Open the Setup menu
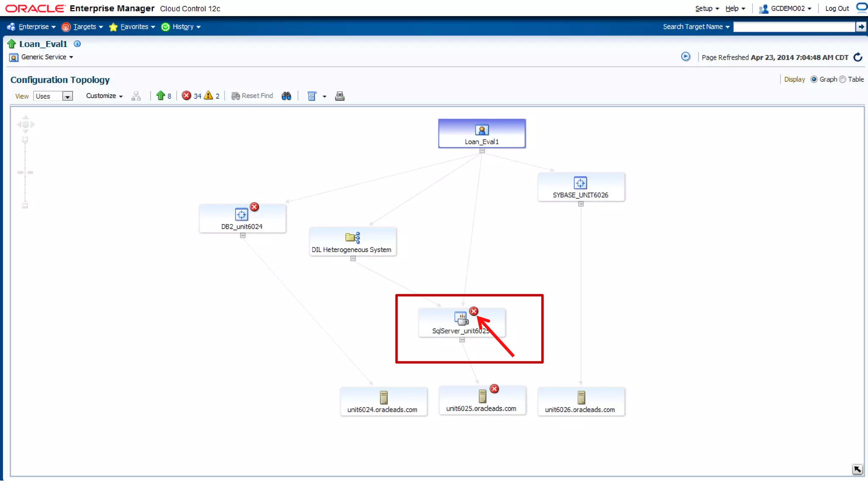868x488 pixels. 707,8
